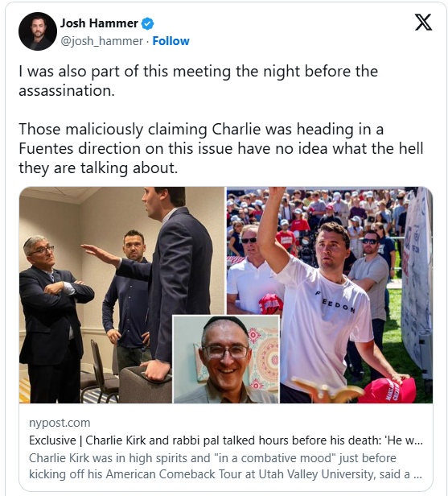
Task: Open the right outdoor crowd photo
Action: (x=330, y=295)
